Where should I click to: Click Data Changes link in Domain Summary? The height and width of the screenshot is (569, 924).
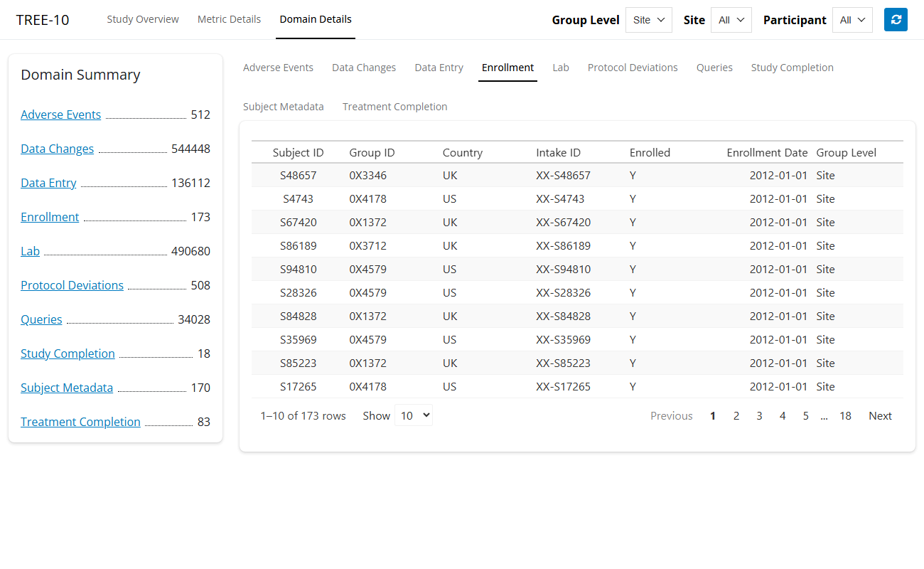58,149
